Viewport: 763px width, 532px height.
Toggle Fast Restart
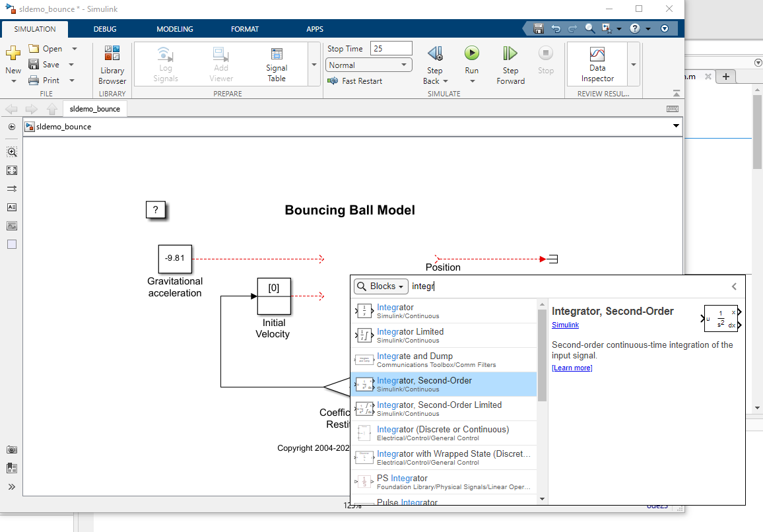[354, 81]
